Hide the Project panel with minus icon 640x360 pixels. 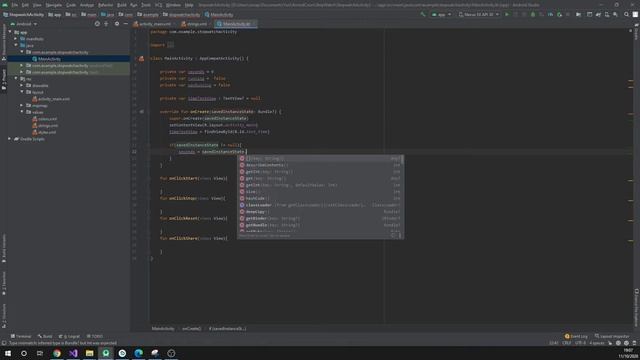coord(125,24)
